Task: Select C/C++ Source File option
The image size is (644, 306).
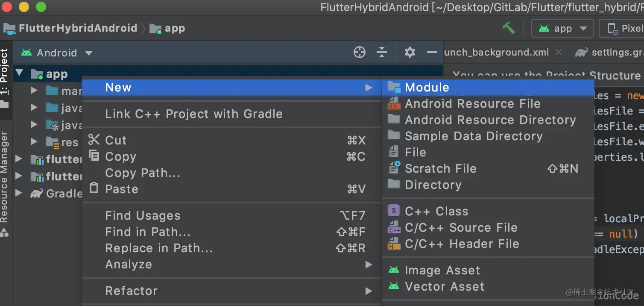Action: (488, 228)
